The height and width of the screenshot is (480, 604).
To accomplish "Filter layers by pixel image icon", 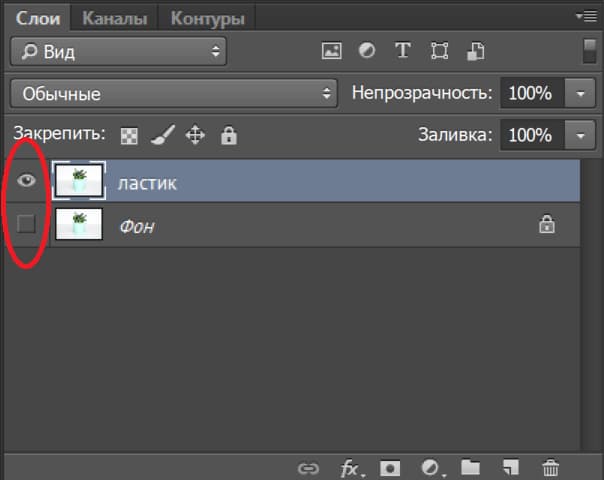I will coord(331,51).
